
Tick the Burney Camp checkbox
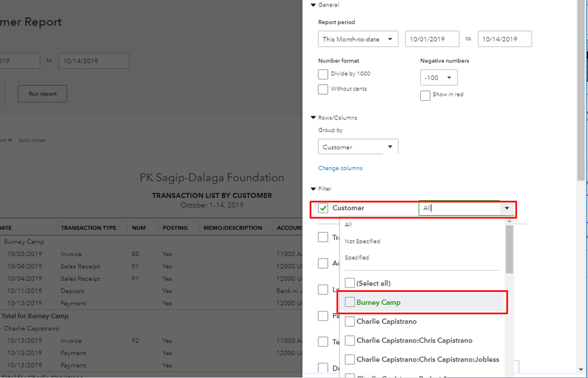[x=350, y=303]
